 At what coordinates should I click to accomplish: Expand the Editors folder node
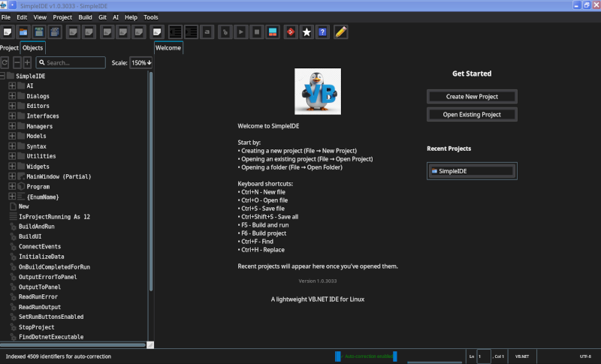(x=12, y=106)
